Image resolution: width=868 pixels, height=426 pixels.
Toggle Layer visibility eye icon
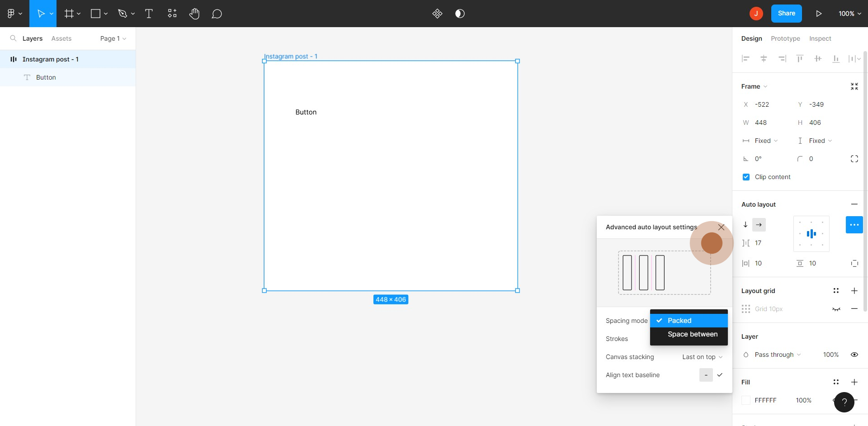(x=854, y=355)
